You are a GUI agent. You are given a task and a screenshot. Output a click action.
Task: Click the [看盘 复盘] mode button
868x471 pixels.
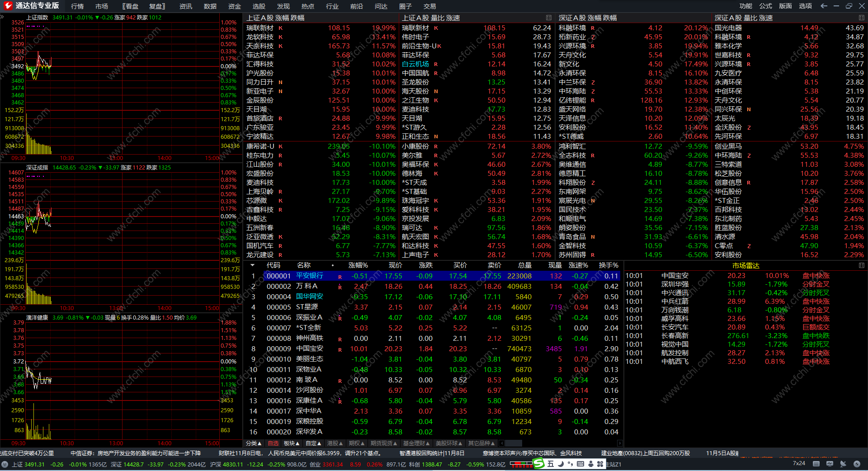pyautogui.click(x=144, y=6)
